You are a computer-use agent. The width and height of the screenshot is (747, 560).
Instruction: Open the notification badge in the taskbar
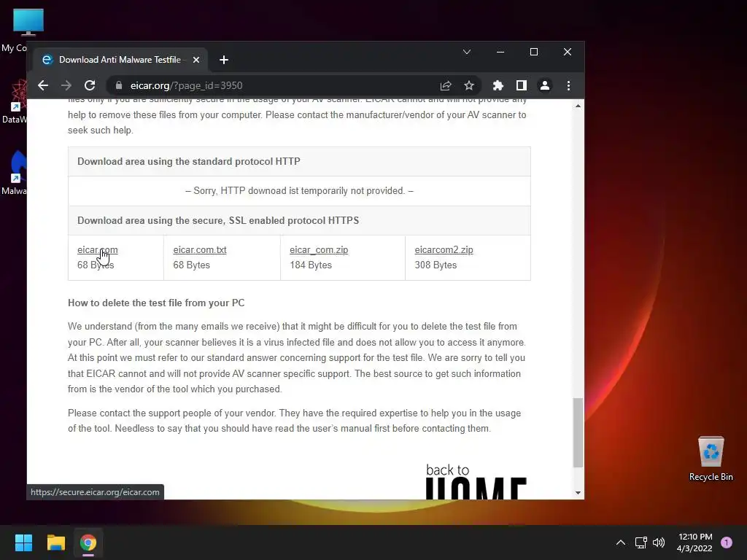click(x=727, y=542)
